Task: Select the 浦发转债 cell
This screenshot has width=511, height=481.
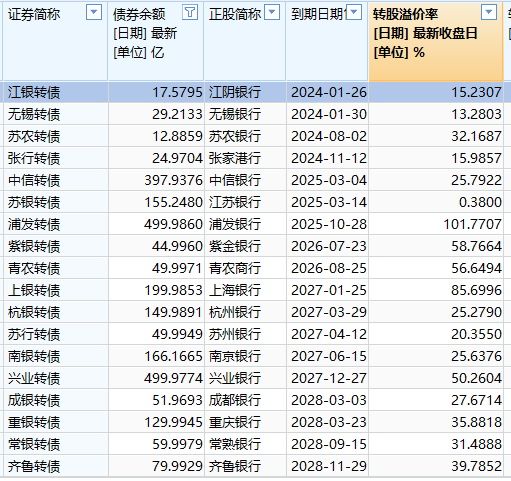Action: coord(56,224)
